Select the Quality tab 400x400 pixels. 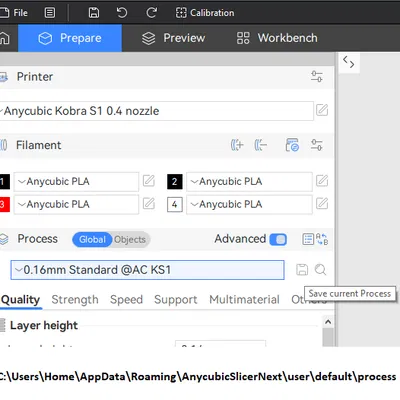point(20,300)
